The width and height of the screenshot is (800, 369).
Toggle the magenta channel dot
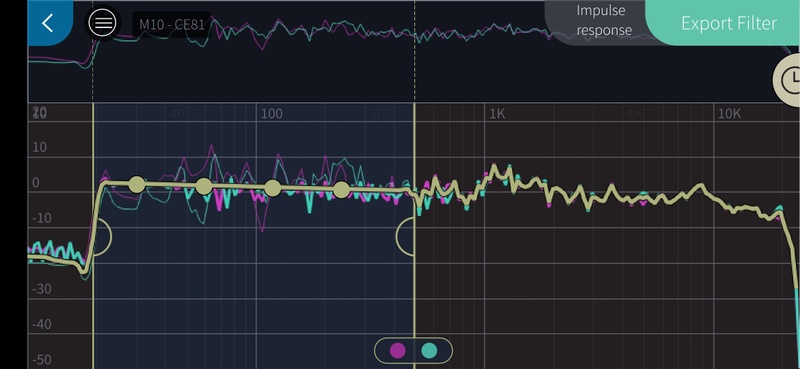(x=397, y=351)
